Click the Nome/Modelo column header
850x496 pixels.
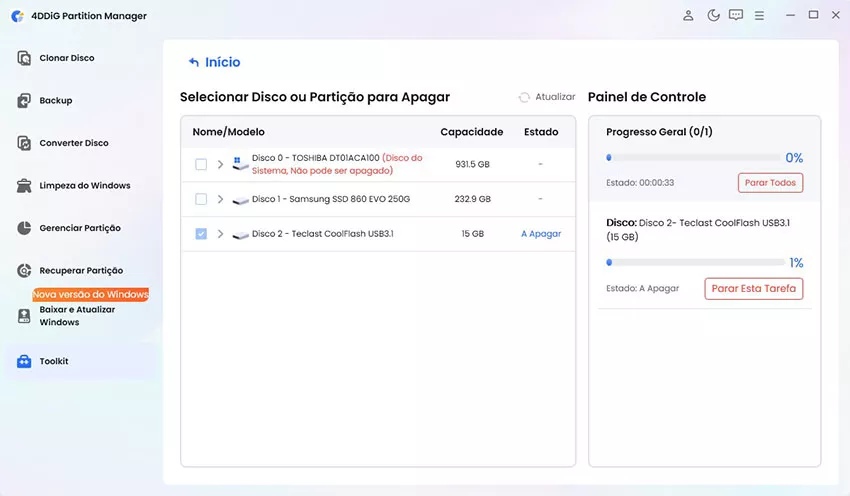[x=229, y=132]
